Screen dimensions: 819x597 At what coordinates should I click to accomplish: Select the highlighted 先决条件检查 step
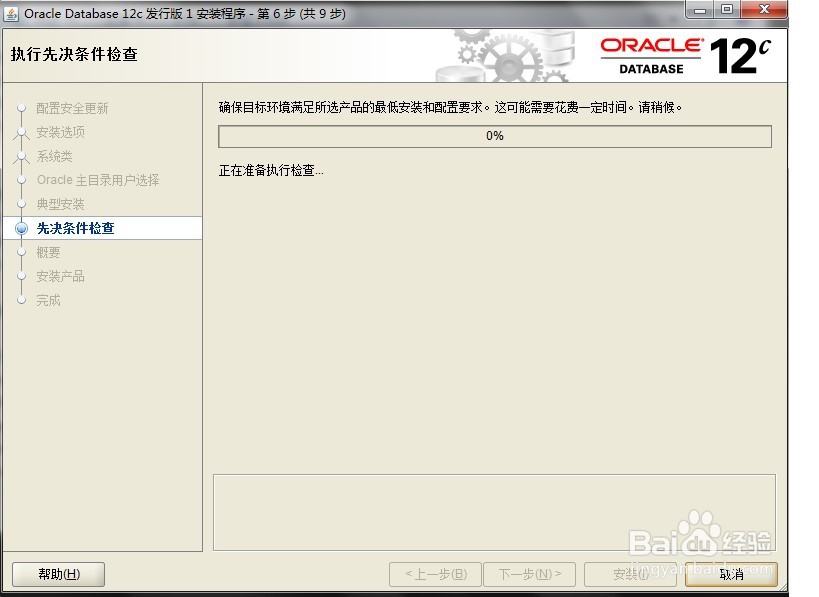pos(102,228)
